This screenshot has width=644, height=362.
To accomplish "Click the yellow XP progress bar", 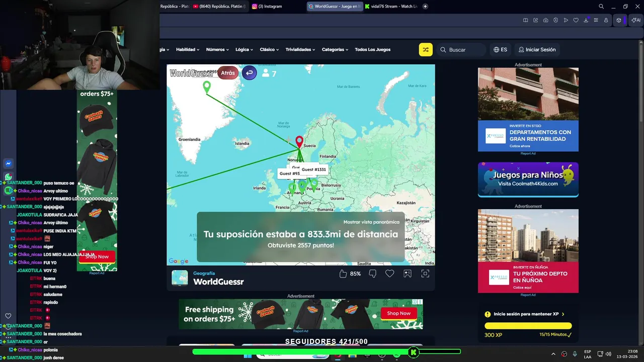I will pos(528,326).
